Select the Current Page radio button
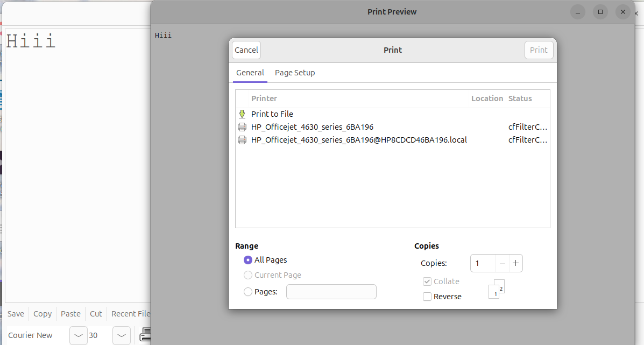The image size is (644, 345). pyautogui.click(x=247, y=274)
